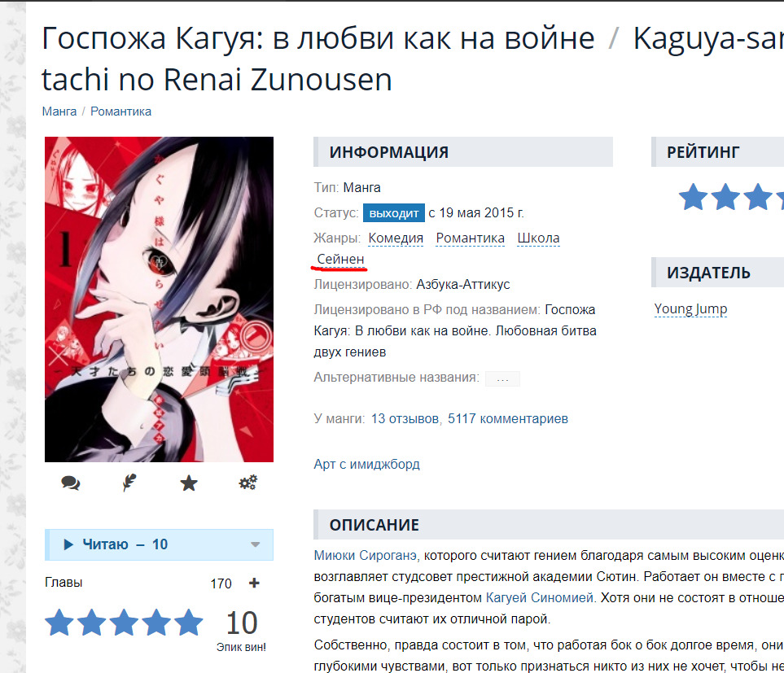784x673 pixels.
Task: Click first star in РЕЙТИНГ section
Action: (x=693, y=197)
